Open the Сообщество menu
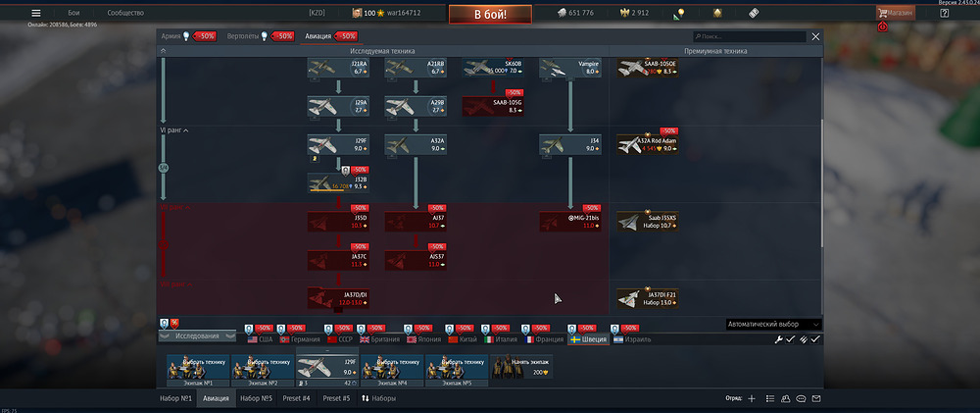This screenshot has width=980, height=413. [125, 13]
